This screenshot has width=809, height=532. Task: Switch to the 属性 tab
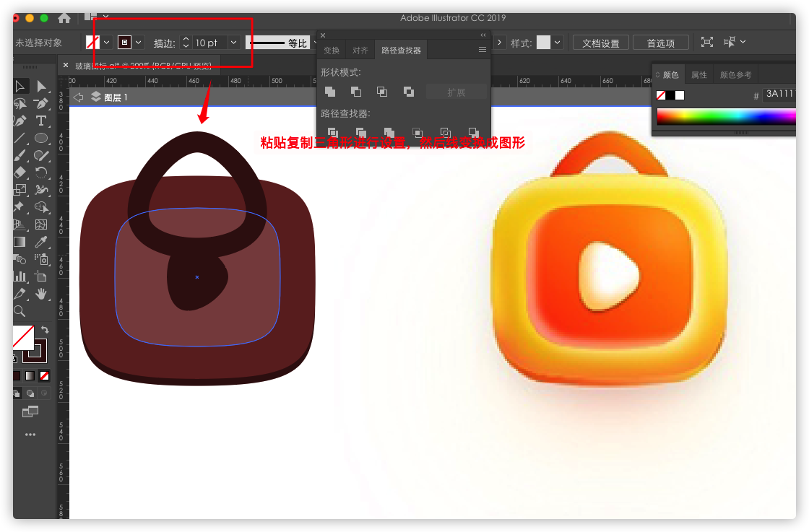coord(699,75)
